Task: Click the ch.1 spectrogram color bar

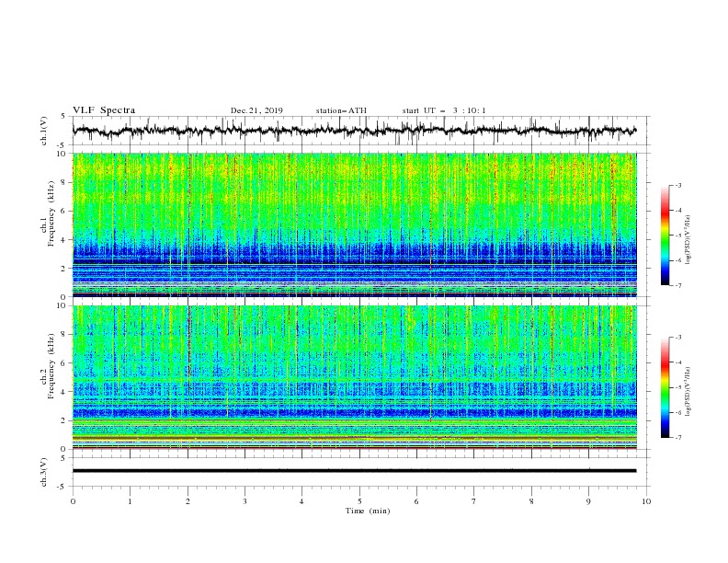Action: click(665, 236)
